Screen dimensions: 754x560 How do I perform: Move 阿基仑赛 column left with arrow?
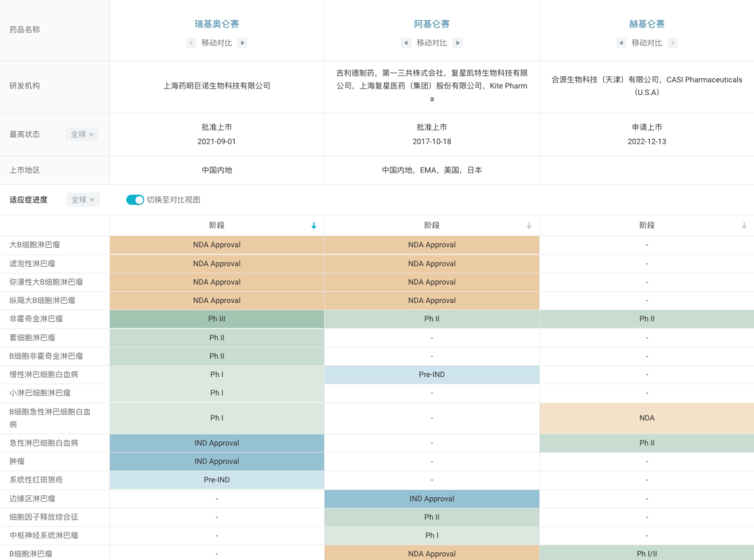[x=406, y=43]
